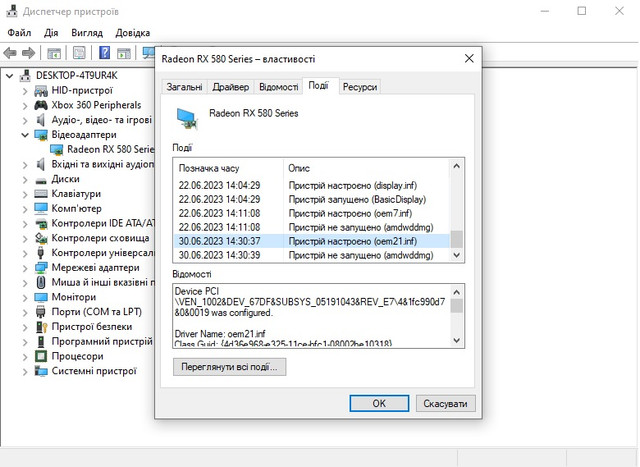640x467 pixels.
Task: Expand the Процесори category
Action: pyautogui.click(x=25, y=357)
